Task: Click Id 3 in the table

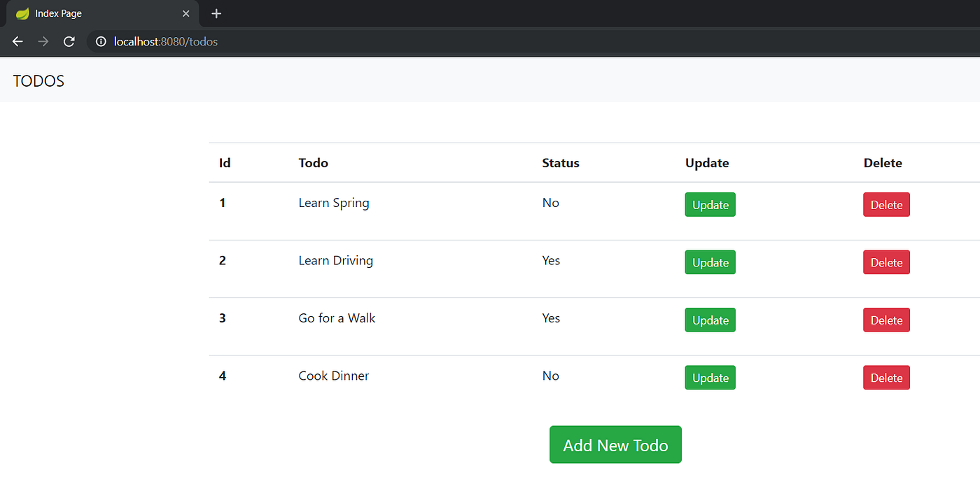Action: (x=223, y=318)
